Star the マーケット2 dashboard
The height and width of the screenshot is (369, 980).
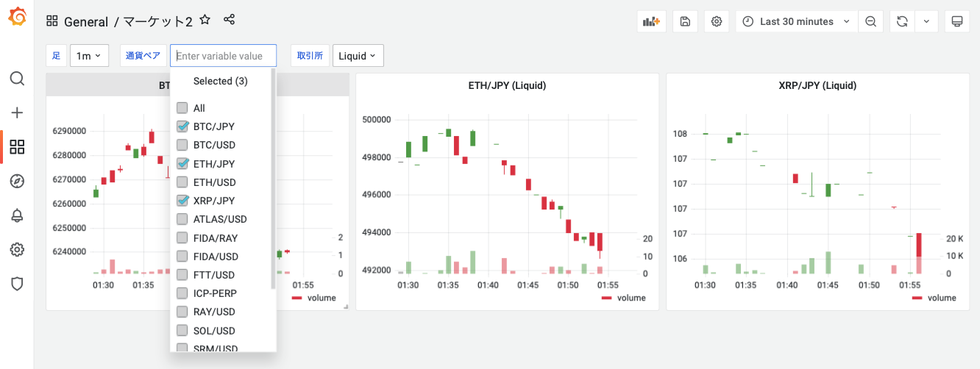coord(205,21)
